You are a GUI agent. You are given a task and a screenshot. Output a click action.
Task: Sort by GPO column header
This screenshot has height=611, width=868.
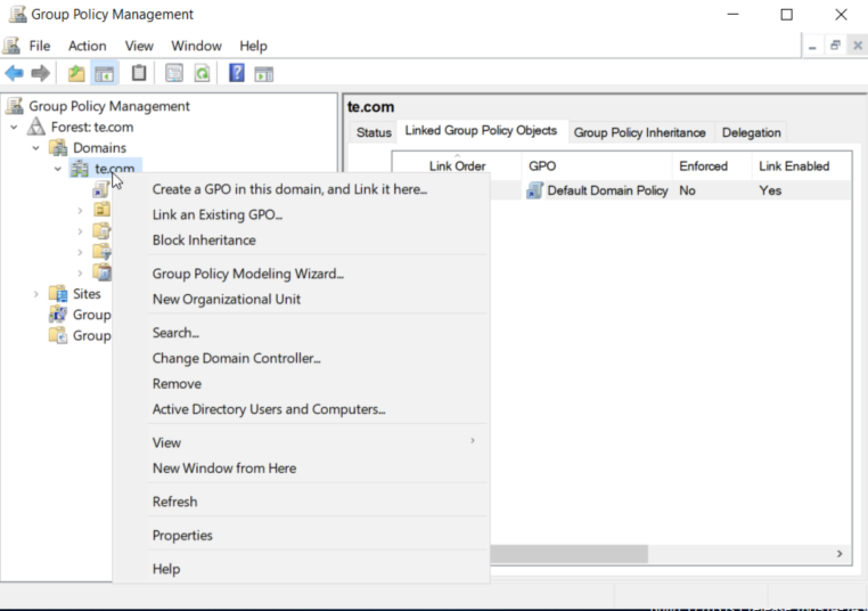[x=597, y=166]
